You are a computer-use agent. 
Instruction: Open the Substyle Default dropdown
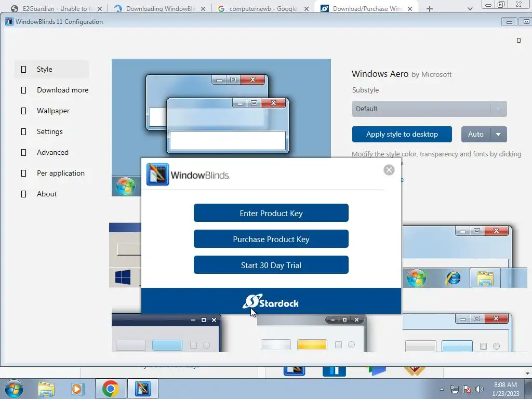point(429,109)
